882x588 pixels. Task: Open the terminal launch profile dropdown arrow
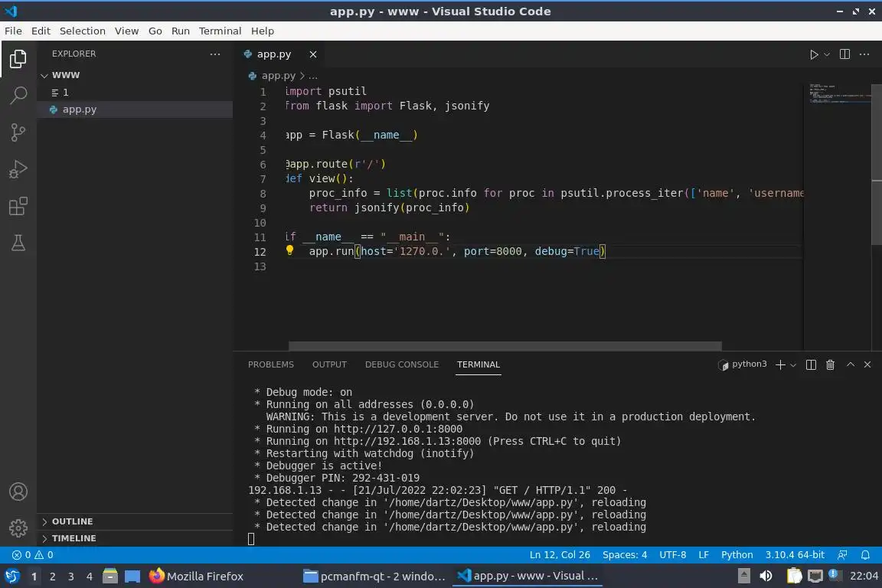(793, 365)
